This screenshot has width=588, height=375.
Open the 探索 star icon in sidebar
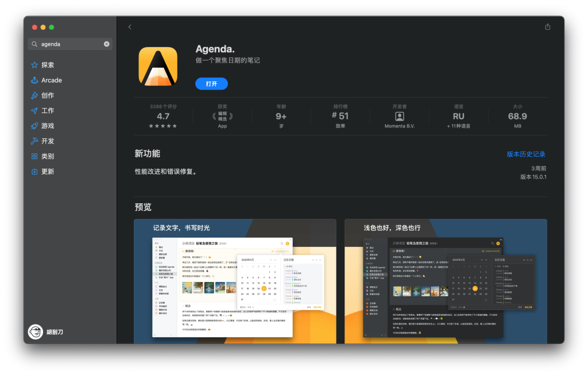pos(34,65)
